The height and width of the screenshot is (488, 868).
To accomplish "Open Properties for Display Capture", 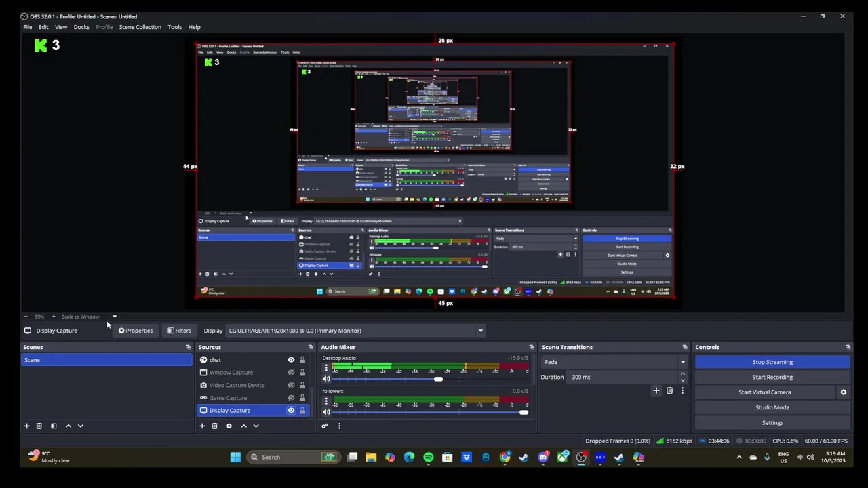I will click(x=135, y=331).
